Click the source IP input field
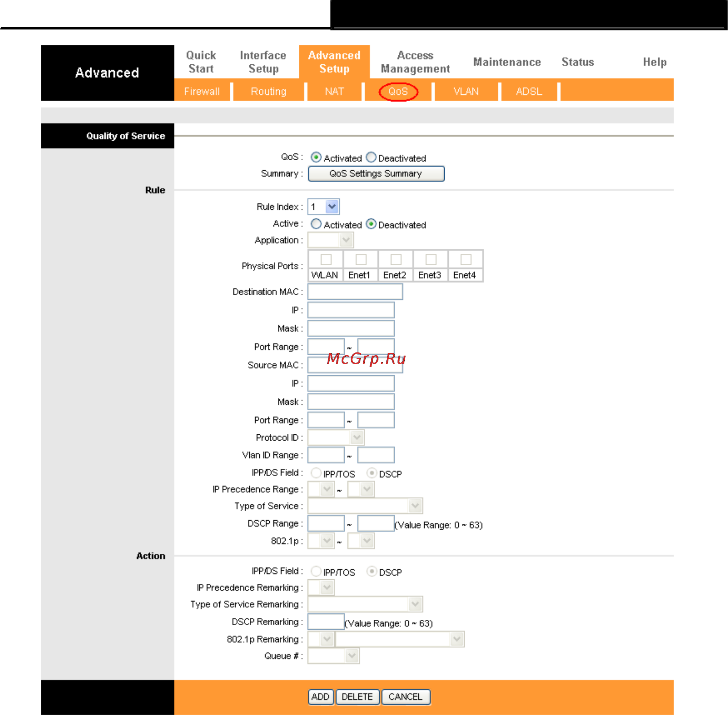Screen dimensions: 728x716 [x=351, y=384]
